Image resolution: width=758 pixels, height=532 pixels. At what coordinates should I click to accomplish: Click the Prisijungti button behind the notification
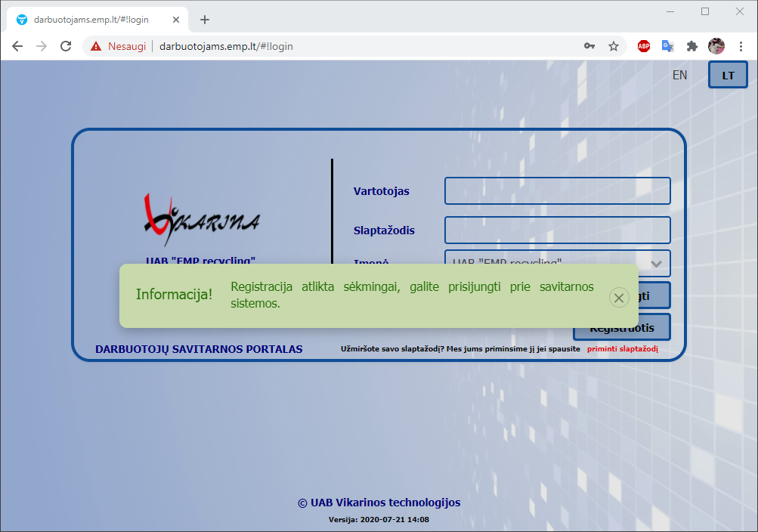click(654, 295)
